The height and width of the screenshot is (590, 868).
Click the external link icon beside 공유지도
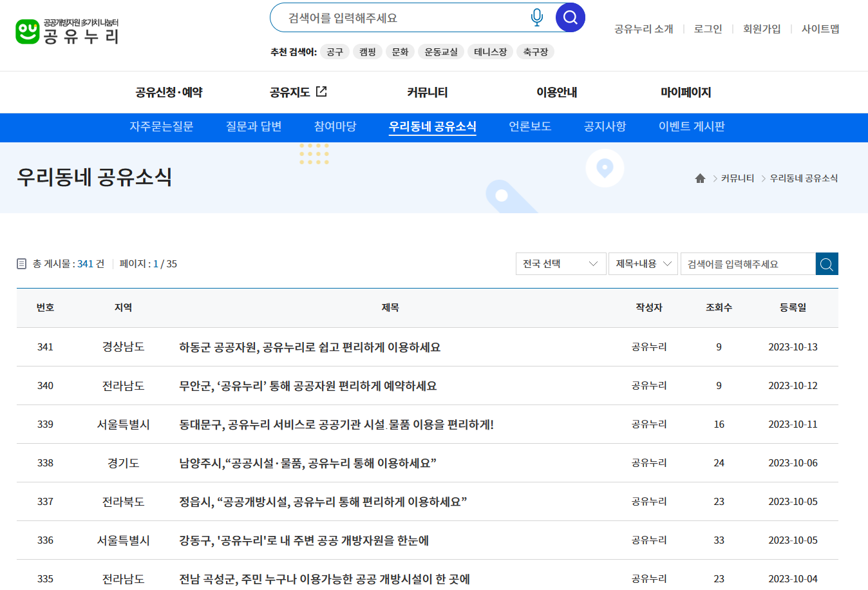pos(321,91)
